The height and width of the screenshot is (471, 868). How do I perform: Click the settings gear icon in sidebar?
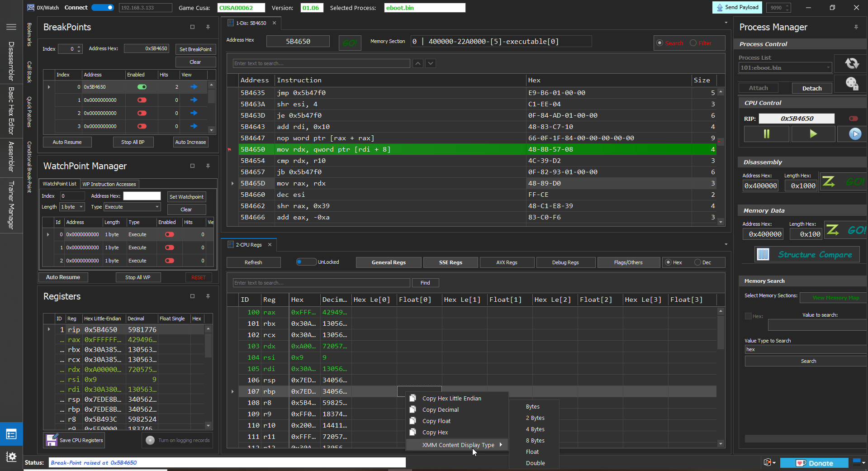click(x=11, y=457)
